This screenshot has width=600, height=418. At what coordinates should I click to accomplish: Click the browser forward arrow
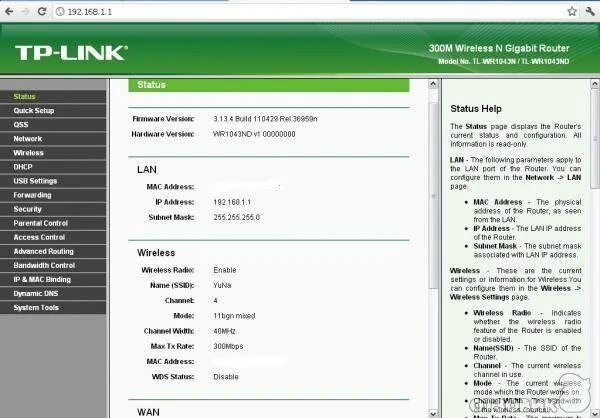pyautogui.click(x=26, y=11)
